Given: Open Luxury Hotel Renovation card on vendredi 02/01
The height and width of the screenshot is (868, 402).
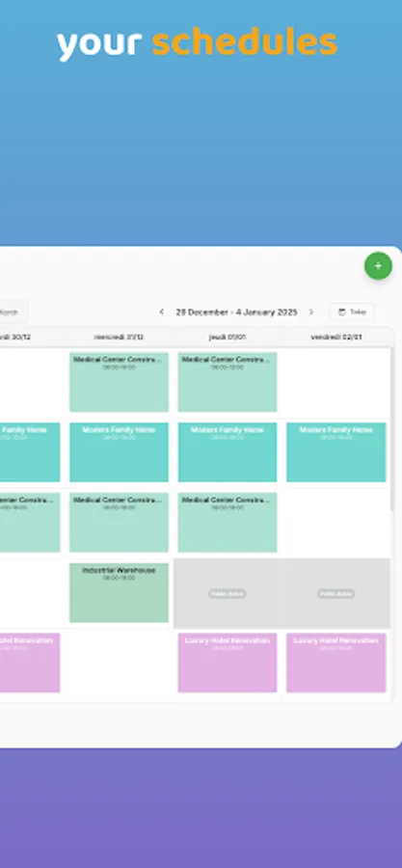Looking at the screenshot, I should click(x=336, y=663).
